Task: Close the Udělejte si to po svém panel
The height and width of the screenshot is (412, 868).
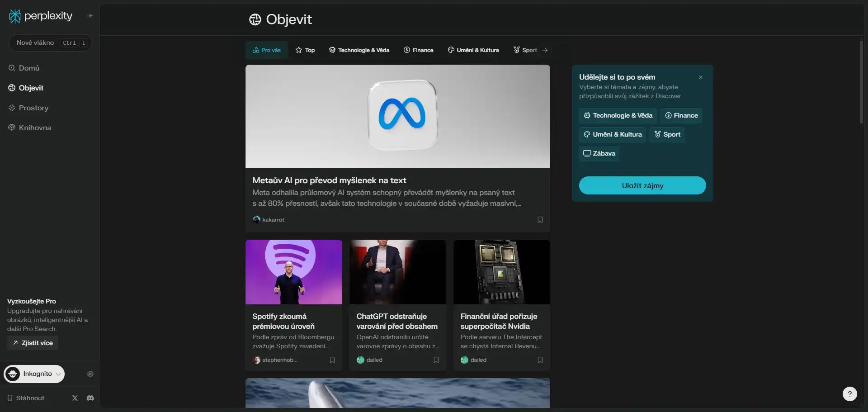Action: 701,77
